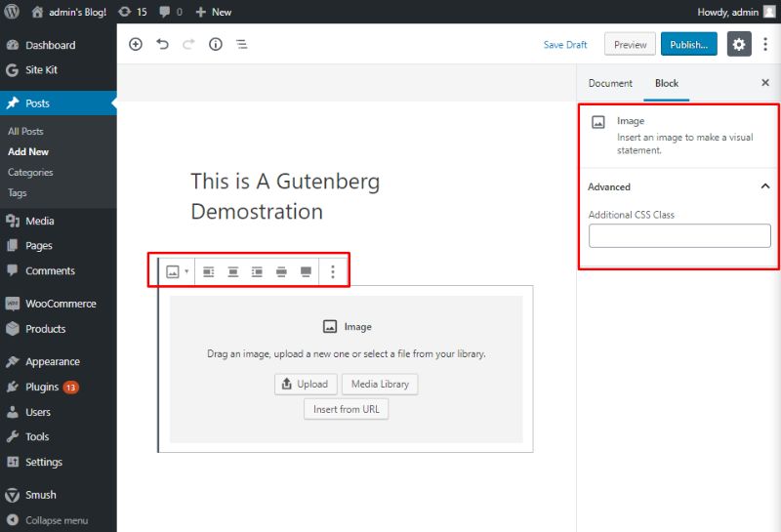
Task: Click the image icon in block placeholder
Action: tap(330, 326)
